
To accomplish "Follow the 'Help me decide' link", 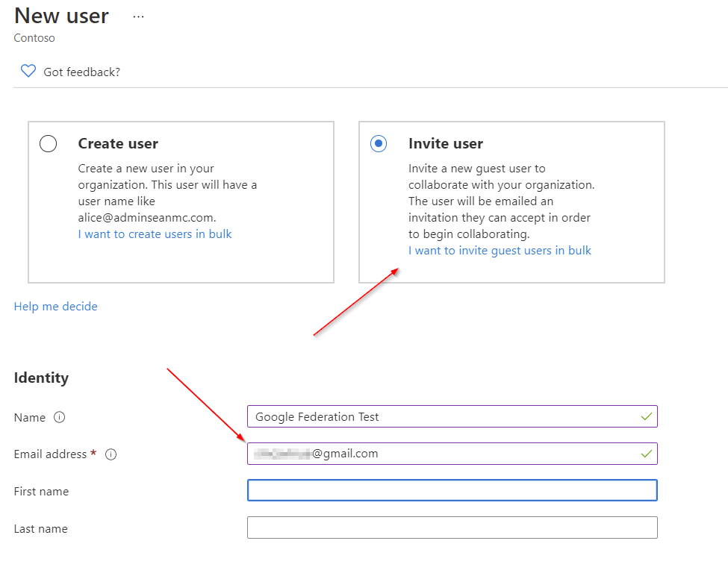I will (x=56, y=307).
